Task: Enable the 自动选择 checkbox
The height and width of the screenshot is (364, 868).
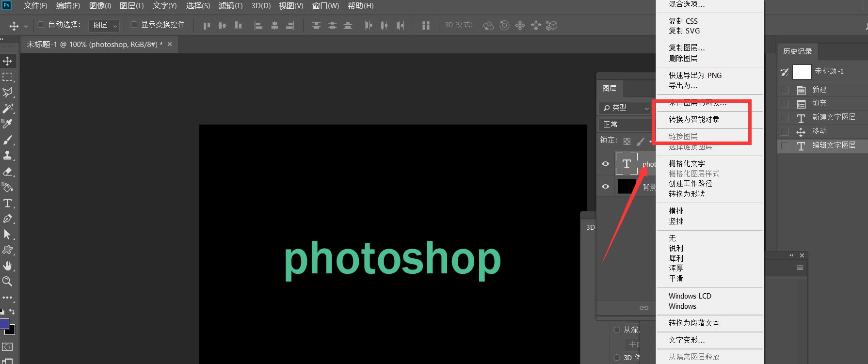Action: click(41, 25)
